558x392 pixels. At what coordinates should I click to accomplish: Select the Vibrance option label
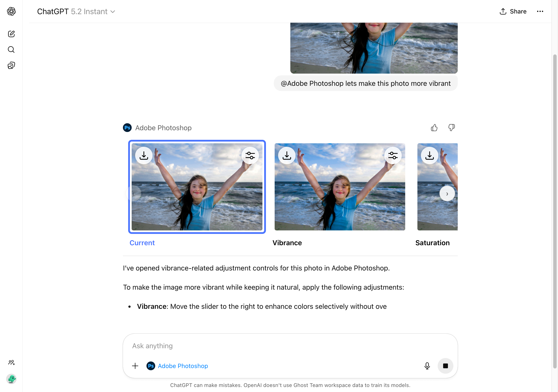(287, 243)
